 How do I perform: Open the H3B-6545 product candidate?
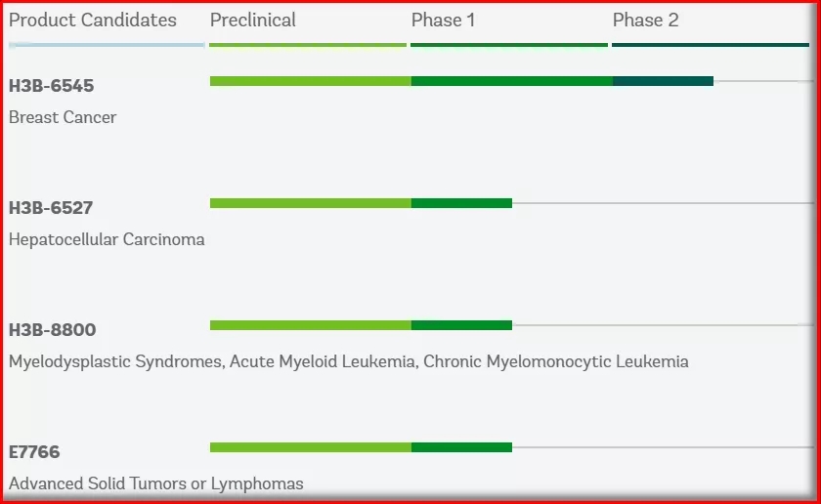pyautogui.click(x=52, y=86)
